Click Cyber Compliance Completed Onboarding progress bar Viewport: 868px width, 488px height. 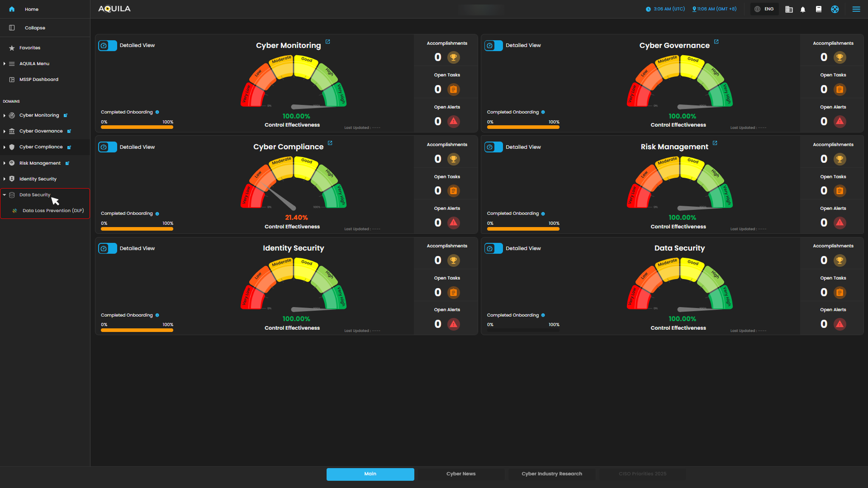click(137, 229)
